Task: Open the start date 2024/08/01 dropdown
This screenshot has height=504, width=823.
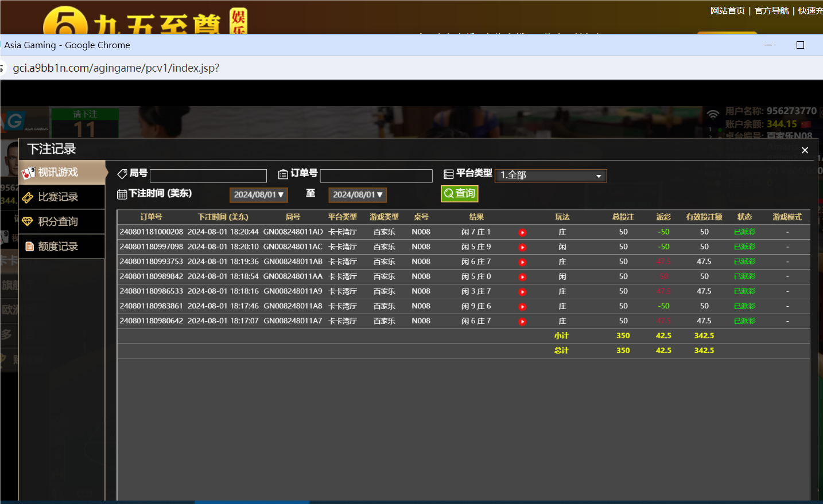Action: pyautogui.click(x=258, y=194)
